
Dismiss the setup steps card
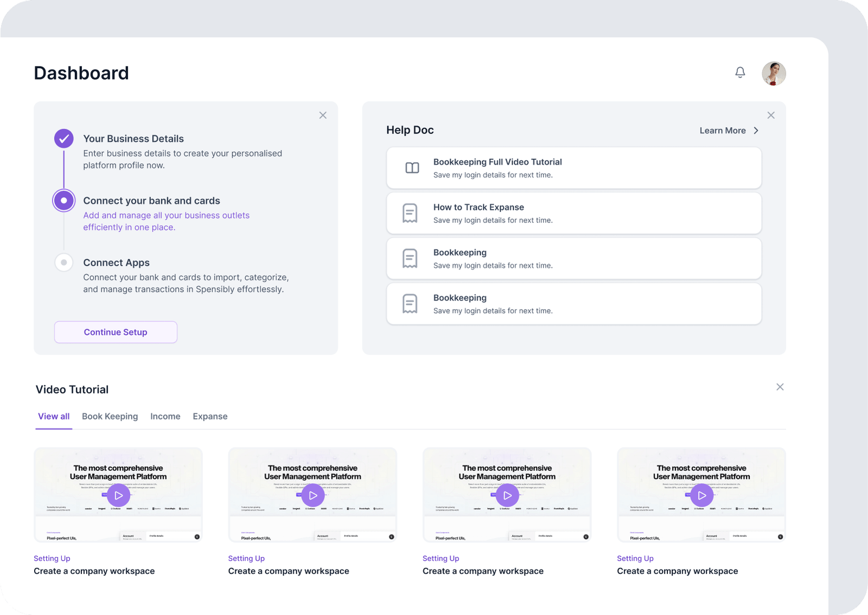(x=323, y=116)
